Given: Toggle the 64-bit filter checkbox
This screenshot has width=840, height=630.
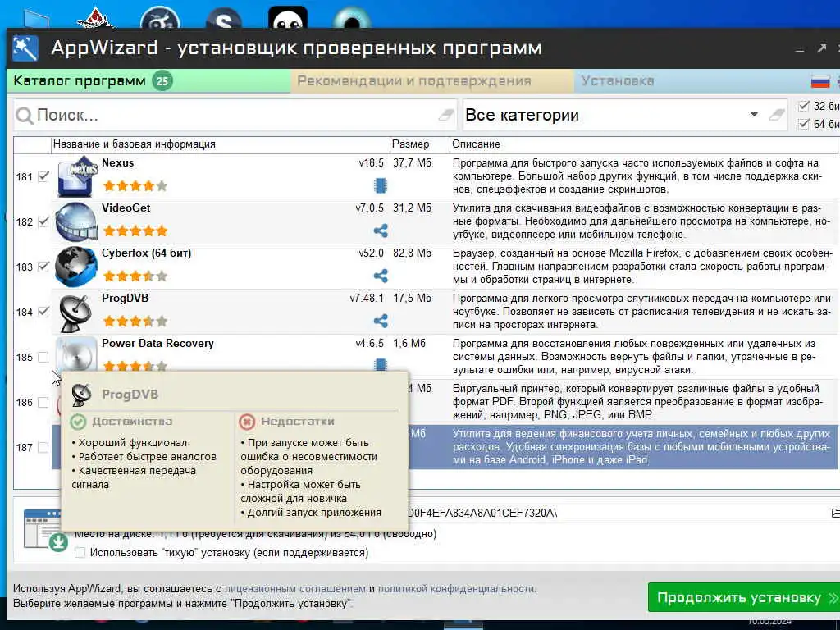Looking at the screenshot, I should tap(804, 124).
